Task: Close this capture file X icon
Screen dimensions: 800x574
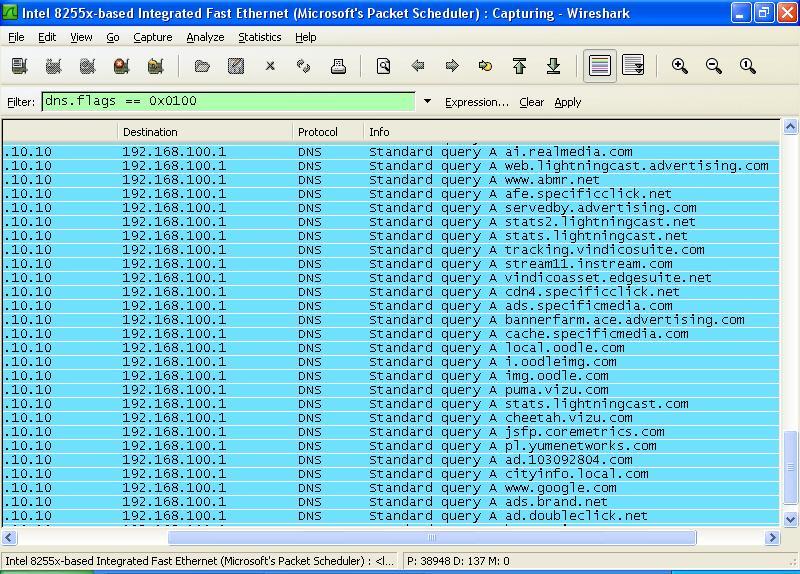Action: [x=270, y=66]
